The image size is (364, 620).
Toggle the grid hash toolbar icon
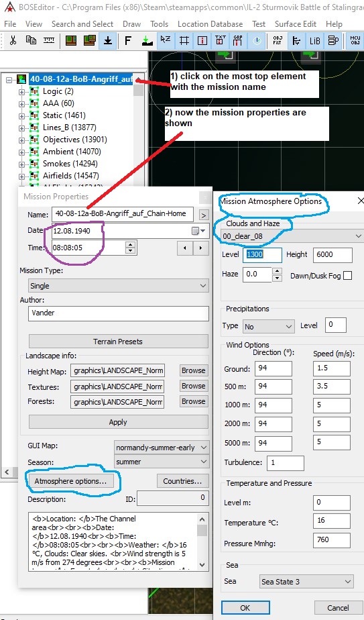point(184,41)
